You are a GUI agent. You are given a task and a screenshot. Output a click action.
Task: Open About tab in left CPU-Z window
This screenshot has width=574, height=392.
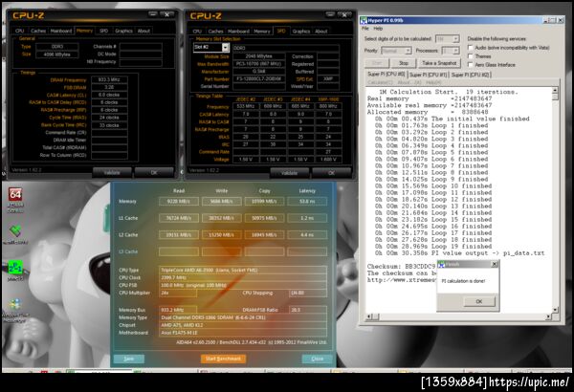coord(143,31)
